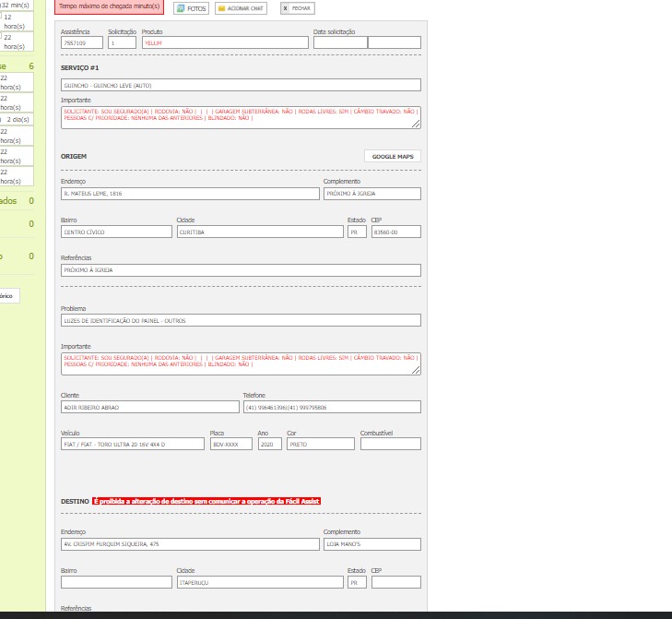Click the red destination change warning notice
This screenshot has width=672, height=619.
click(206, 501)
